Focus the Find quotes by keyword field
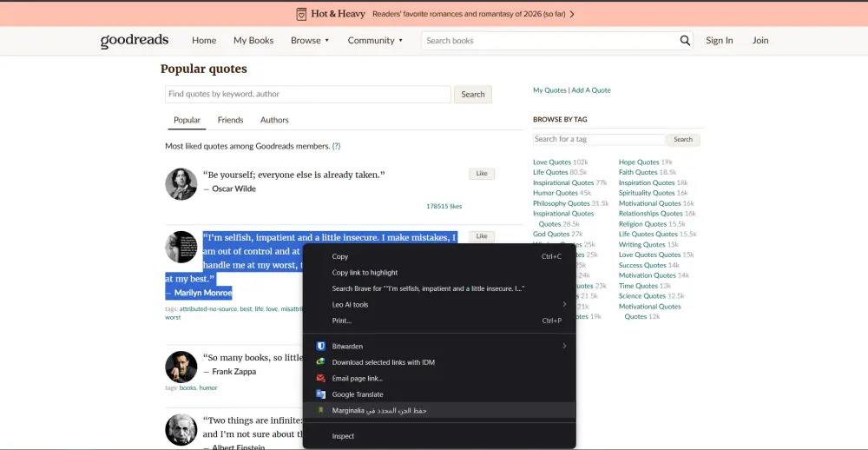This screenshot has height=450, width=868. click(308, 94)
